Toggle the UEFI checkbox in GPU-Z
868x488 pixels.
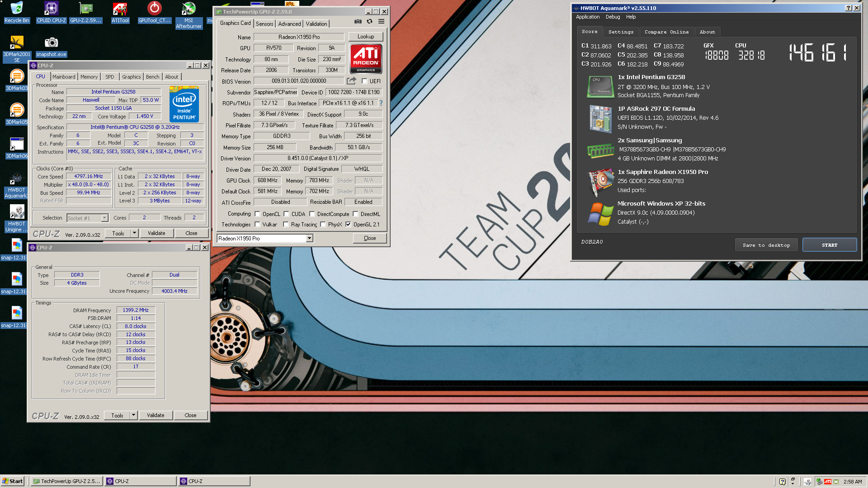coord(364,81)
